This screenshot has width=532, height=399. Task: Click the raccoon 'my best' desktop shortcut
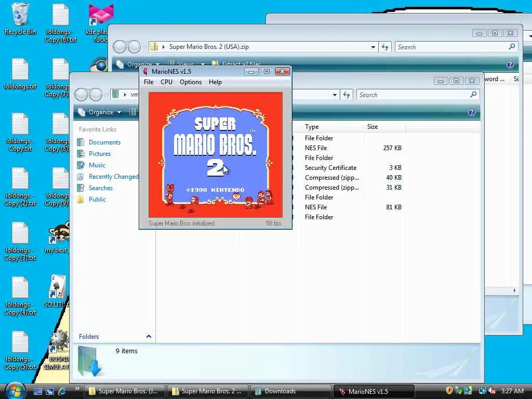(58, 237)
